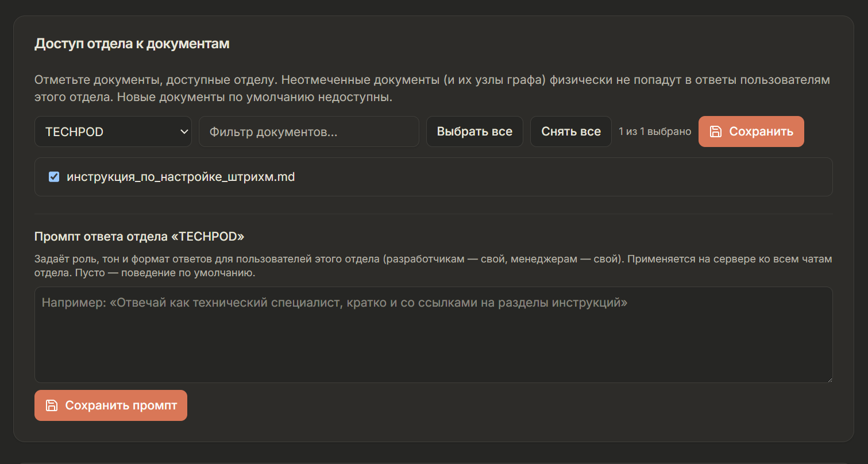This screenshot has width=868, height=464.
Task: Uncheck the инструкция_по_настройке_штрихм.md checkbox
Action: [x=54, y=177]
